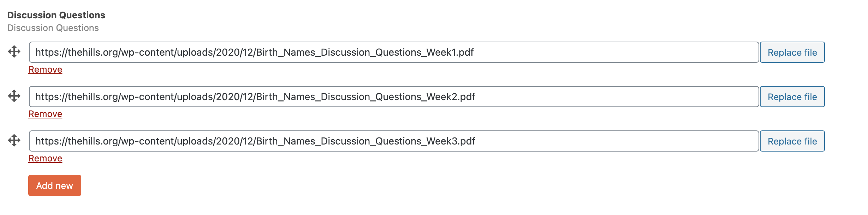This screenshot has height=215, width=868.
Task: Click the move handle icon for Week2 file
Action: 14,96
